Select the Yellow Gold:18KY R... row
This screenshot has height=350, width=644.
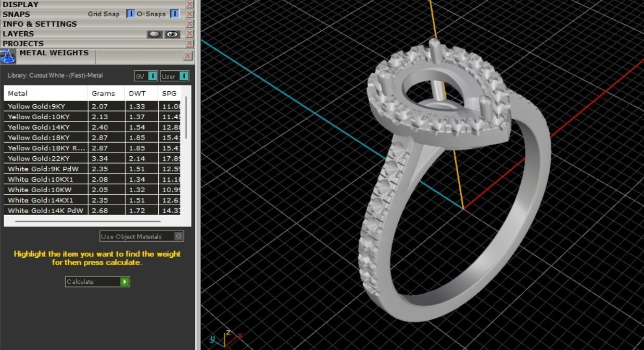coord(92,148)
